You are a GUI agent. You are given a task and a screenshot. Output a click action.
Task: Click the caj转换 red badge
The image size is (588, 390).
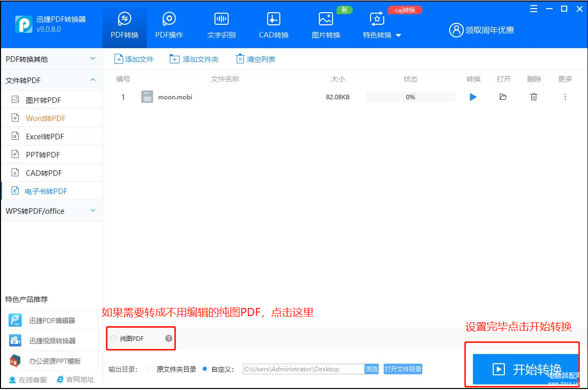(405, 10)
